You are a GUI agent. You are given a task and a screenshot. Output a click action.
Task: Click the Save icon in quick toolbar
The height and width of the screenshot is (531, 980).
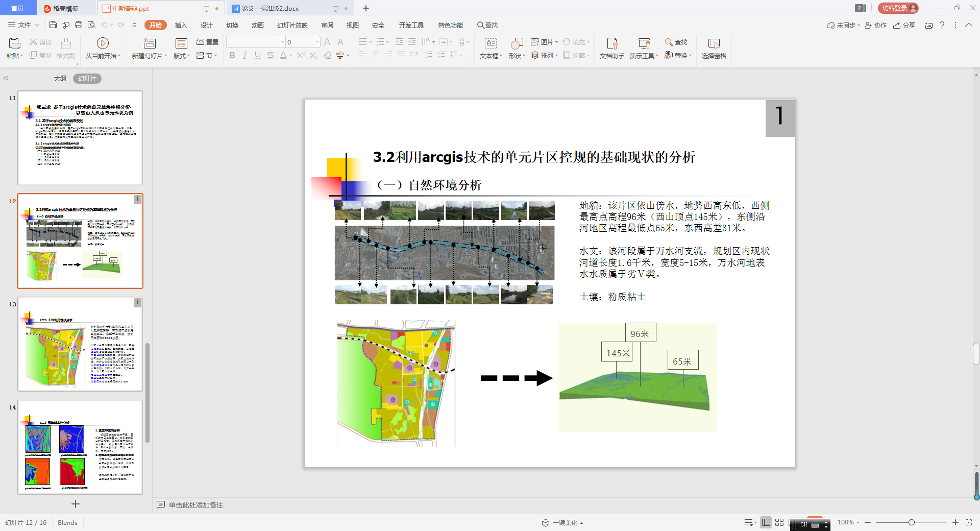[x=53, y=25]
